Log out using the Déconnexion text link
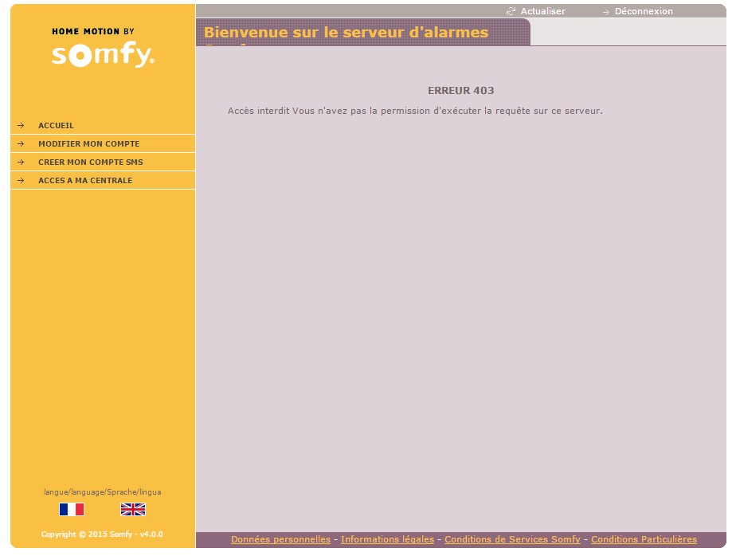Screen dimensions: 736x560 644,11
